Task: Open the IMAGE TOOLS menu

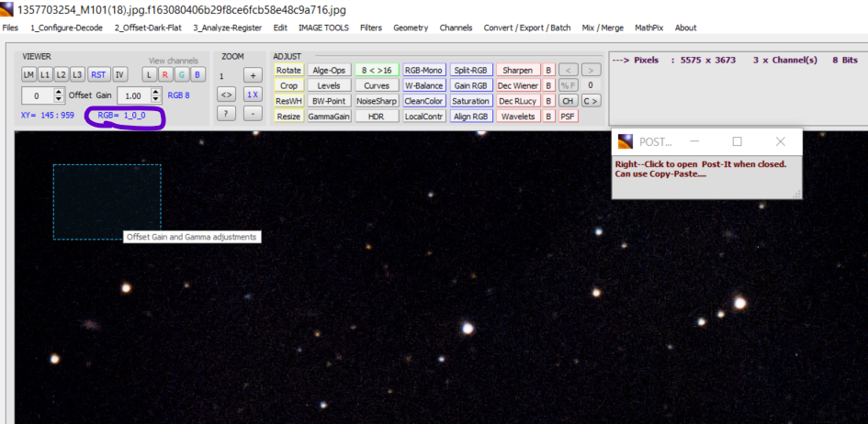Action: (x=324, y=28)
